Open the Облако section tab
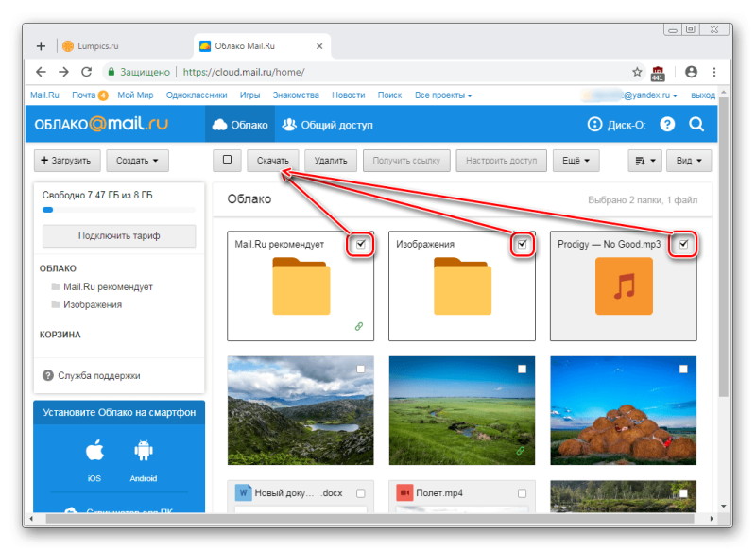Viewport: 756px width, 551px height. pos(240,125)
